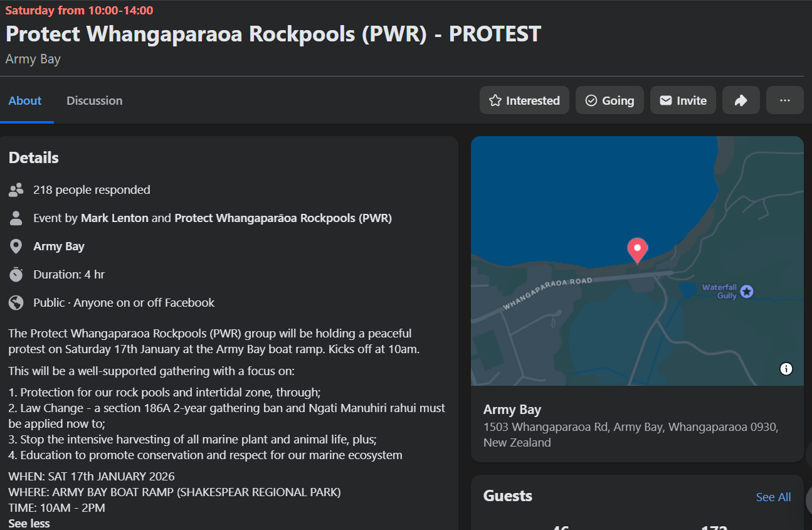Open the Invite button

[x=683, y=100]
